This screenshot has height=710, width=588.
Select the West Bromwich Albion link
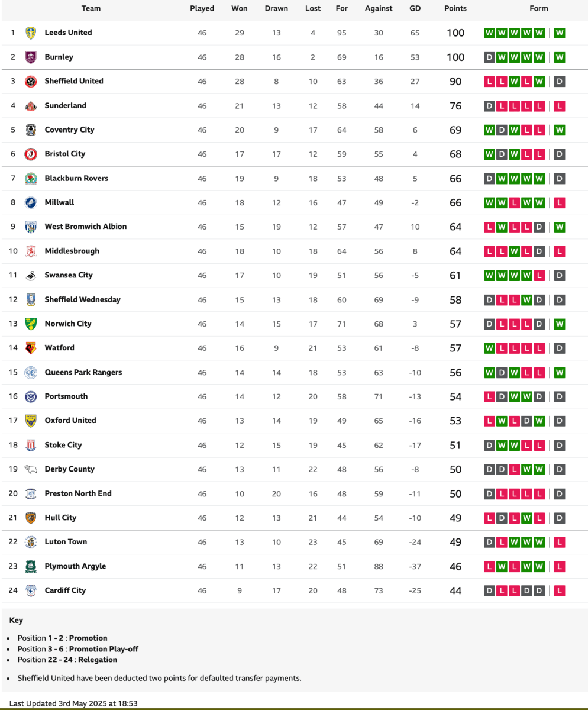pos(86,227)
